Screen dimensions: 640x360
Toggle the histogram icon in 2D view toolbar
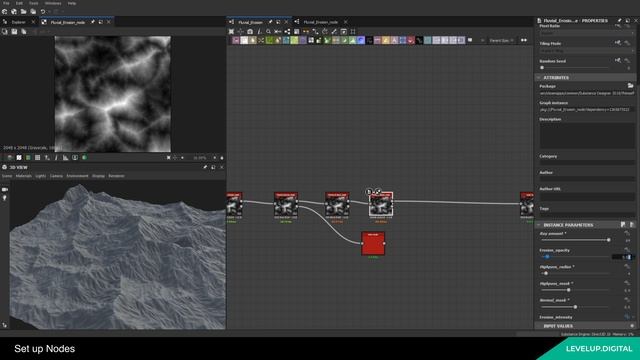[x=65, y=158]
